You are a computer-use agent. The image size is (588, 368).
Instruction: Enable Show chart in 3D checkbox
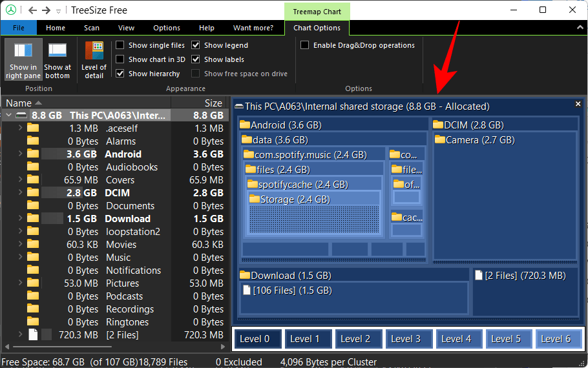tap(120, 59)
